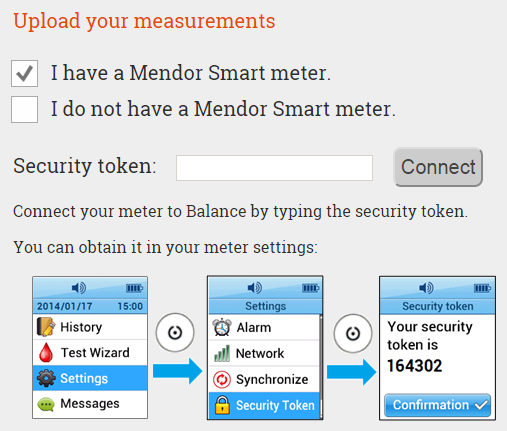
Task: Click the speaker icon on first meter screen
Action: click(79, 287)
